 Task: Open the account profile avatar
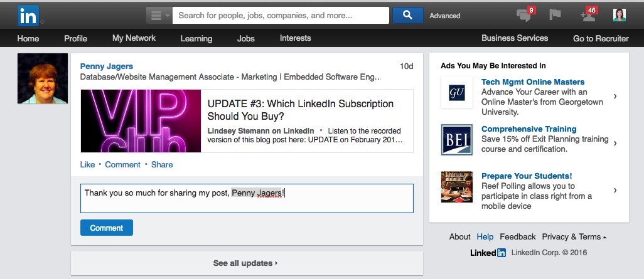pyautogui.click(x=620, y=15)
